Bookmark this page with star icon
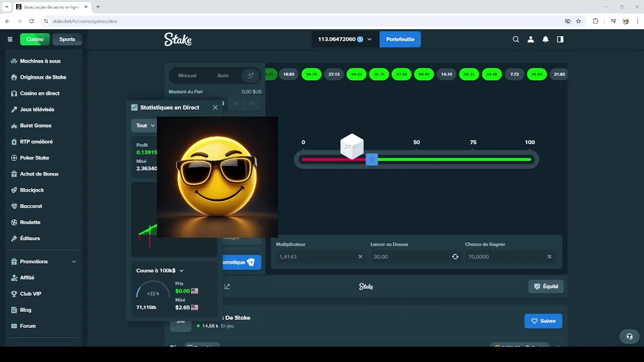This screenshot has width=644, height=362. coord(579,21)
